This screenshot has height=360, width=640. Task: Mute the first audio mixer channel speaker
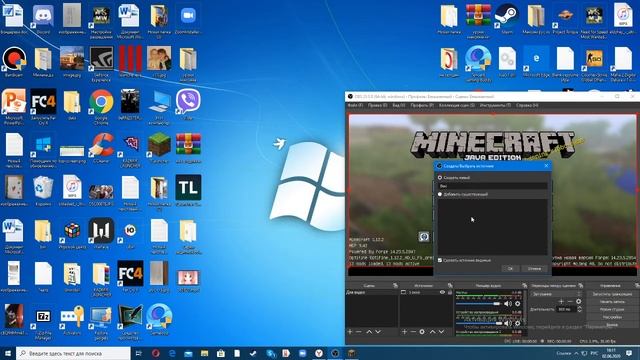point(508,304)
